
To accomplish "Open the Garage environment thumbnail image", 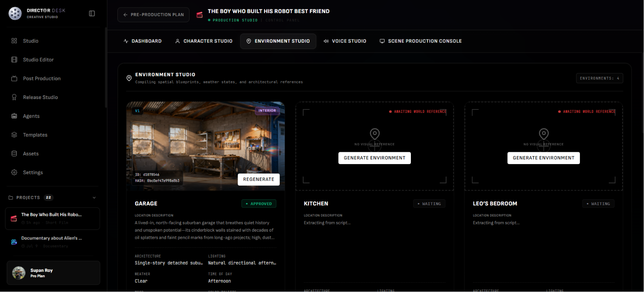I will click(205, 146).
